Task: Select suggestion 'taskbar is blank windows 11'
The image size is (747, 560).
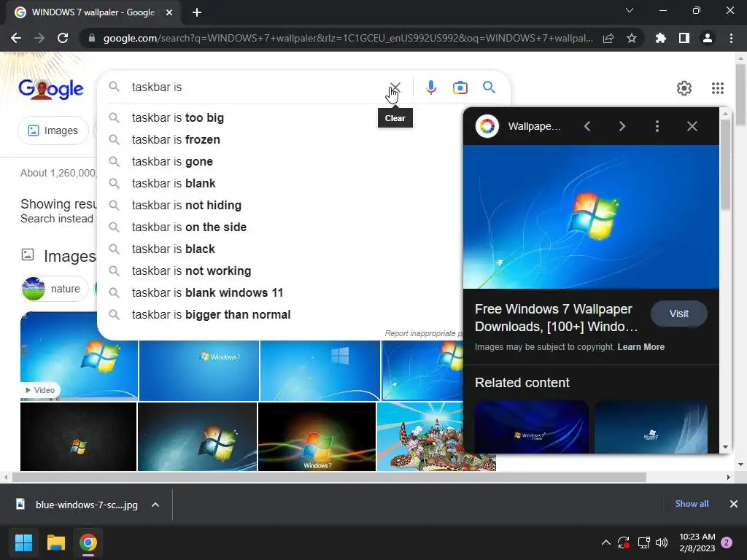Action: [x=279, y=293]
